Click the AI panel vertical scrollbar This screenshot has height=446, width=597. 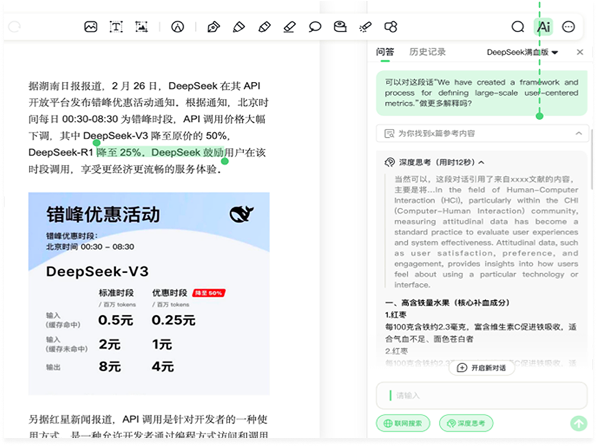(592, 158)
